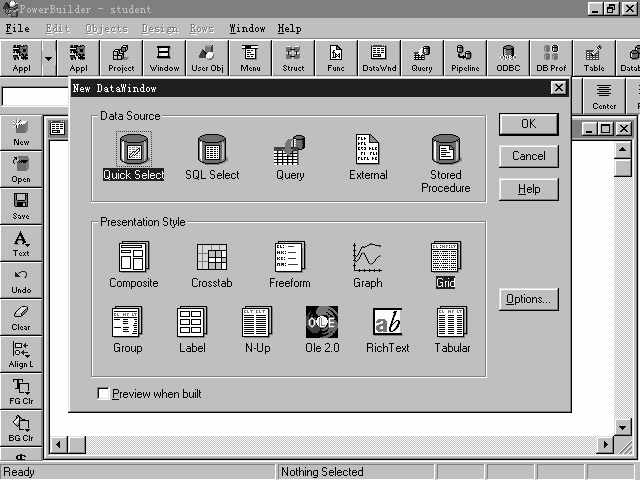Click the Struct toolbar icon
This screenshot has height=480, width=640.
pyautogui.click(x=293, y=58)
